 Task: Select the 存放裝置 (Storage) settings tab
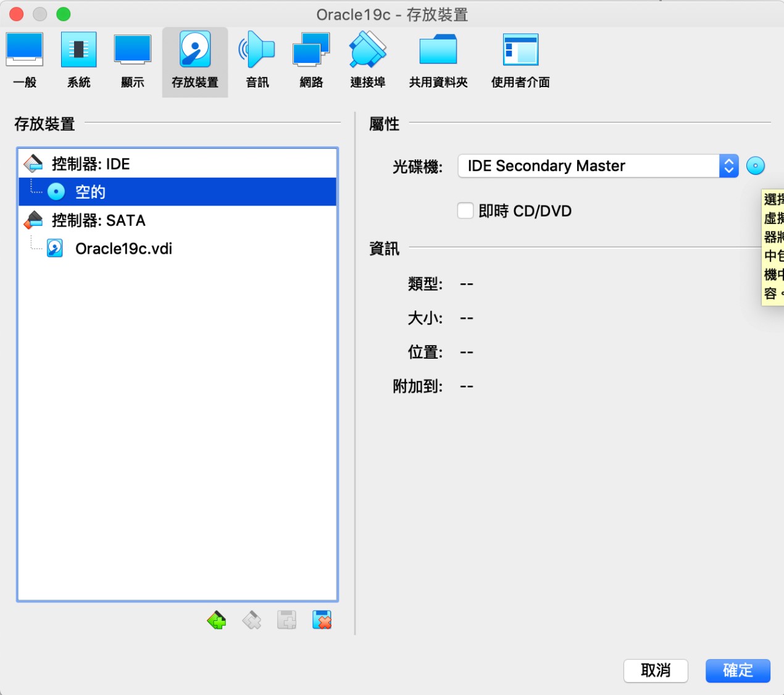195,62
